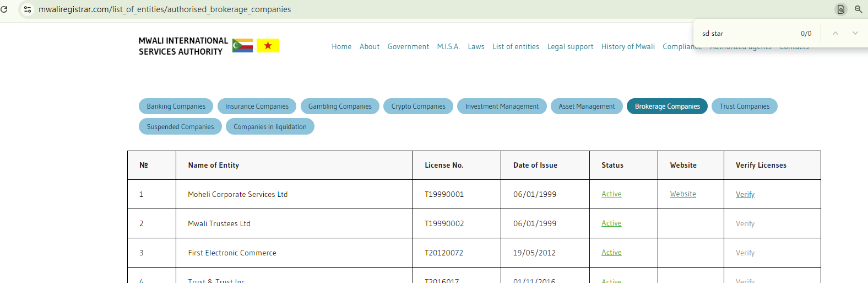
Task: Click 'Name of Entity' column header
Action: (214, 165)
